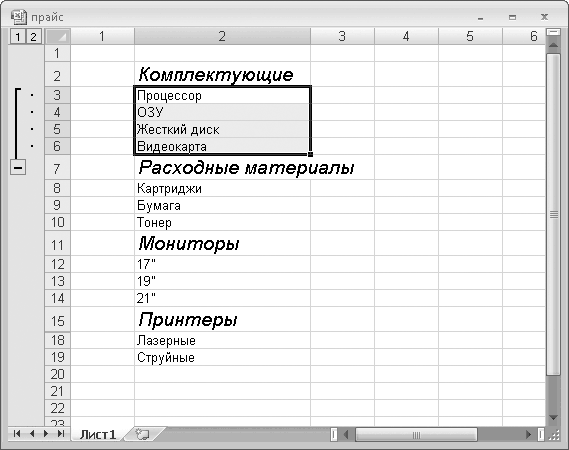This screenshot has width=569, height=450.
Task: Click the vertical scrollbar up arrow
Action: coord(553,45)
